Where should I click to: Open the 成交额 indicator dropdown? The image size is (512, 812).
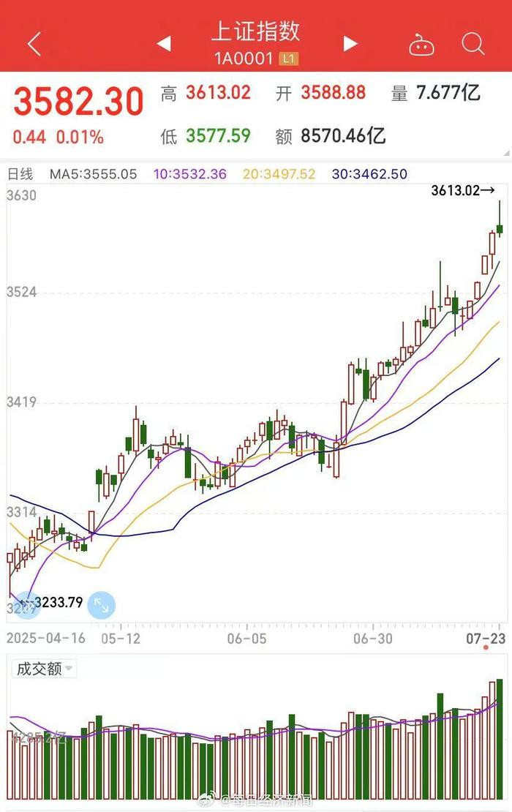click(x=43, y=669)
